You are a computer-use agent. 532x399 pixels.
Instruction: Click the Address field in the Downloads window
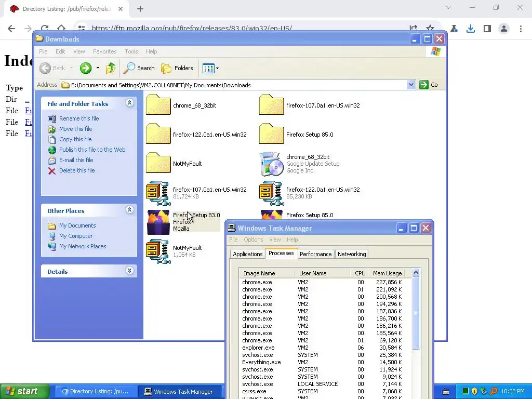(234, 85)
